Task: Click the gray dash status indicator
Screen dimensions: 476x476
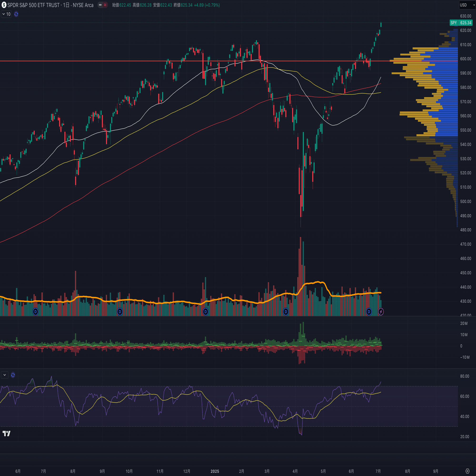Action: point(100,5)
